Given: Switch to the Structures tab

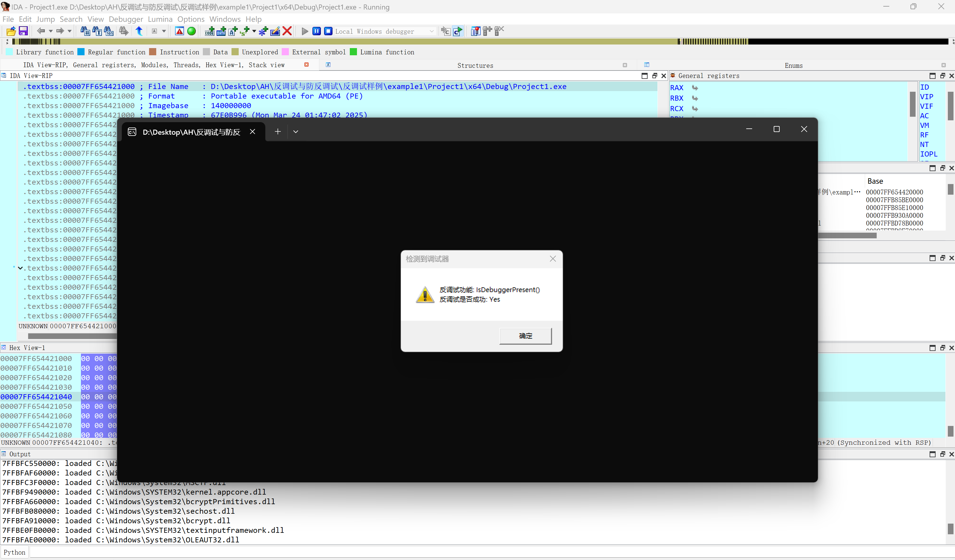Looking at the screenshot, I should (475, 65).
